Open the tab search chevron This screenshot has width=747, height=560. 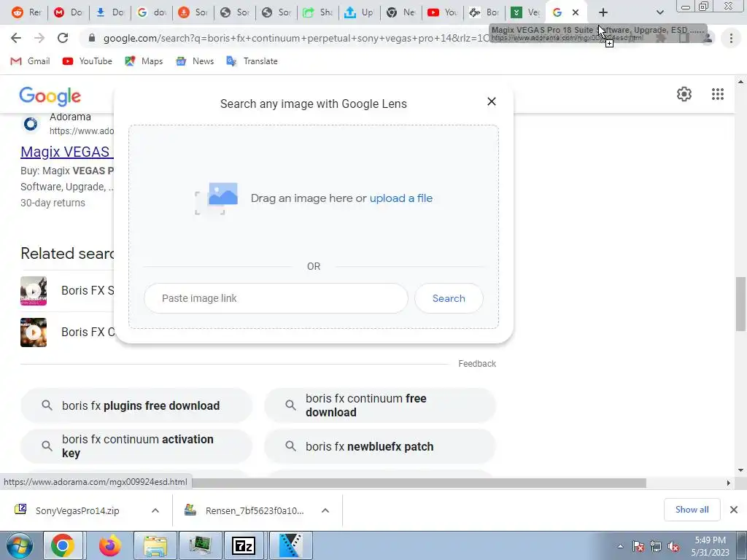pos(659,12)
